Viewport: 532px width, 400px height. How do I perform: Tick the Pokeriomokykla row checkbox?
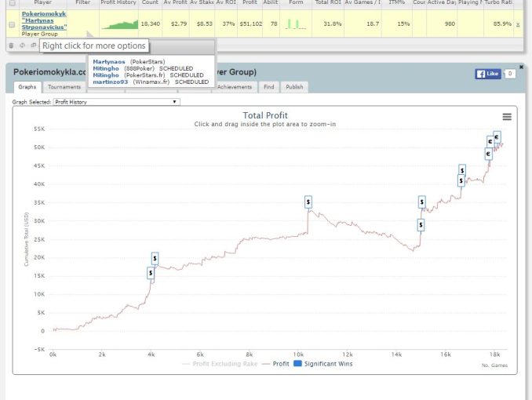point(11,25)
